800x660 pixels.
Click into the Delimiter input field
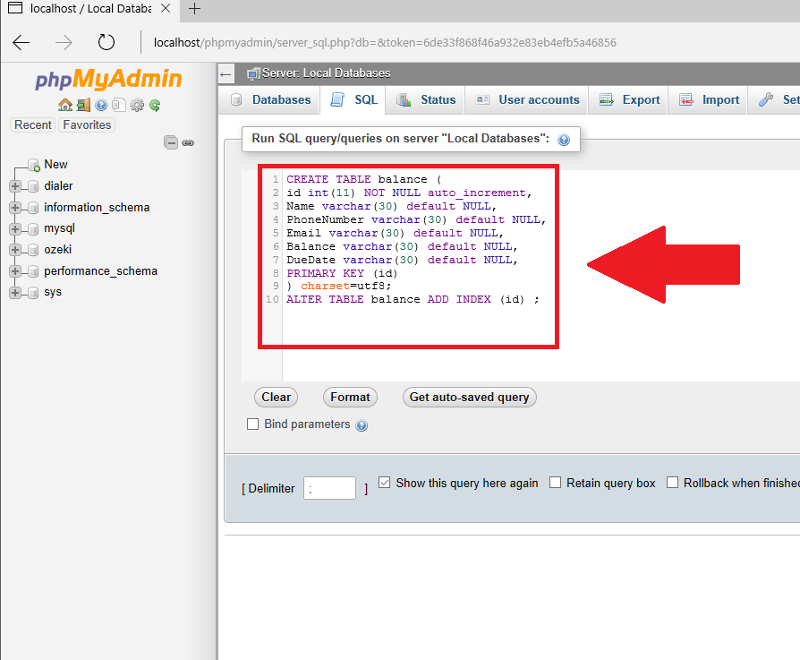click(329, 488)
